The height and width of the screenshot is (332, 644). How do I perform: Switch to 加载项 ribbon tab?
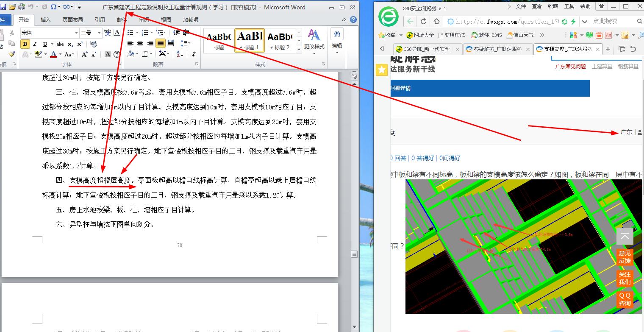pos(191,20)
